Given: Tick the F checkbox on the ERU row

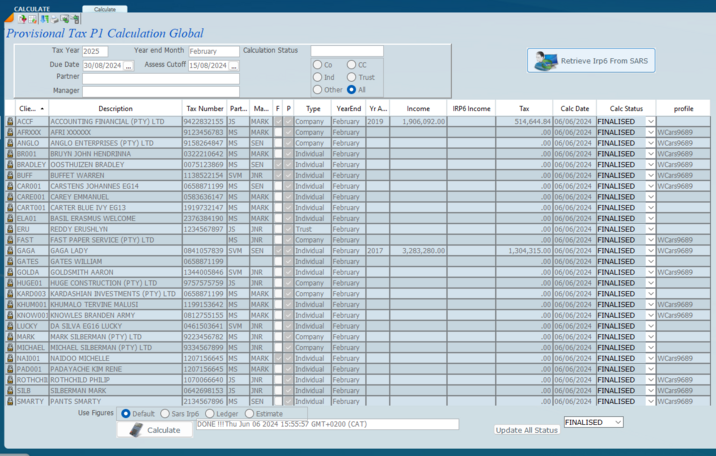Looking at the screenshot, I should tap(277, 229).
